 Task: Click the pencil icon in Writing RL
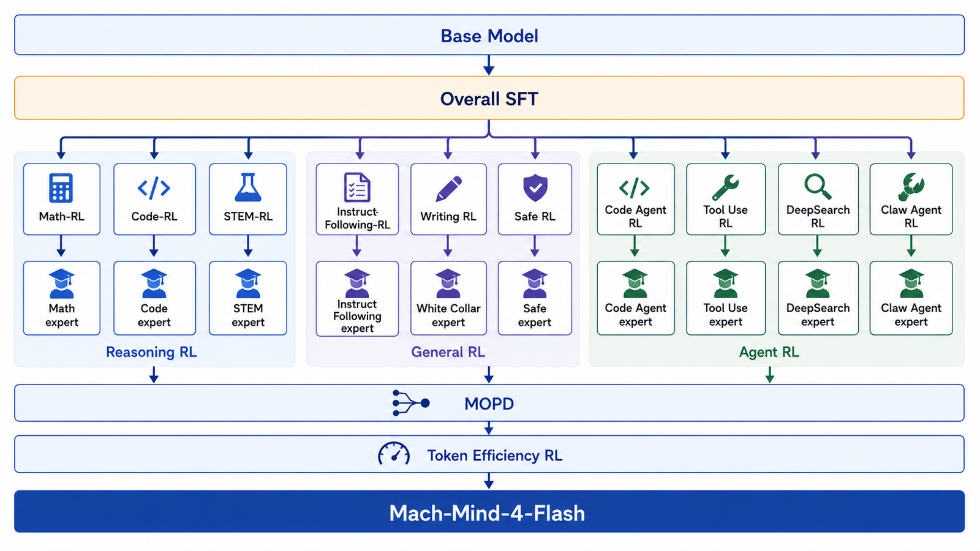(x=448, y=189)
